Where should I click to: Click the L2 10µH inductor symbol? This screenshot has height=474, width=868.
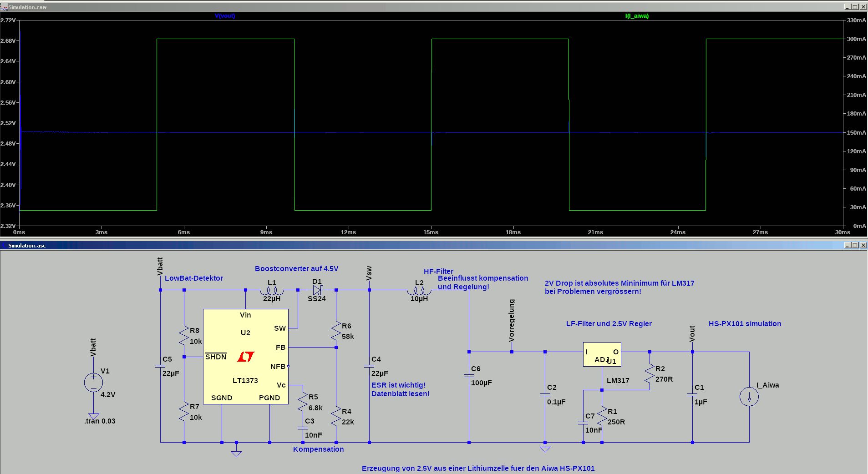click(x=419, y=292)
